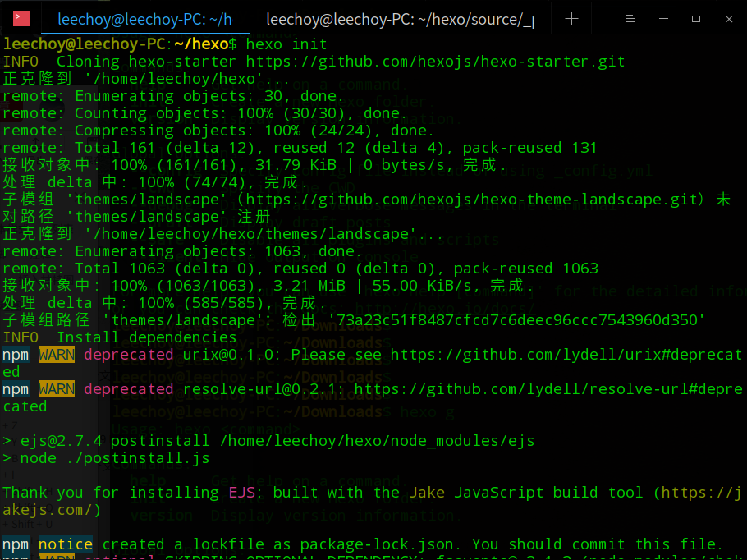This screenshot has height=560, width=747.
Task: Open a new terminal tab with plus
Action: click(571, 19)
